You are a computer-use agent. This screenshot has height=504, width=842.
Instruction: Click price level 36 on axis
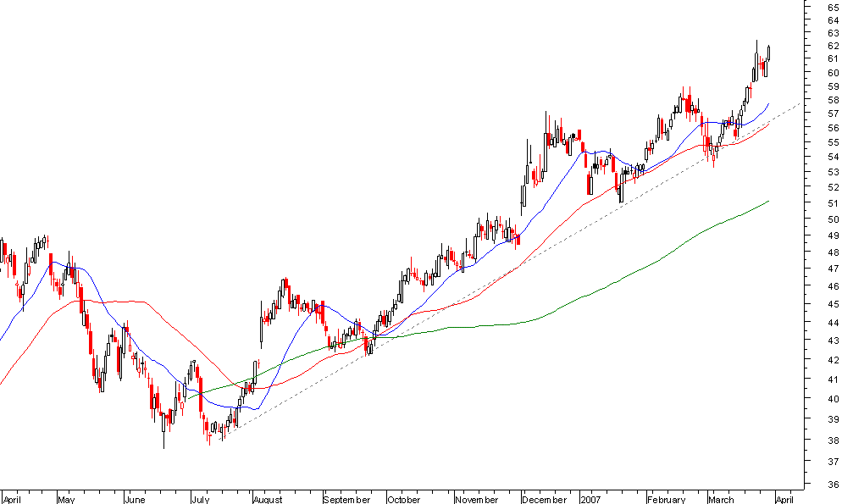click(834, 485)
